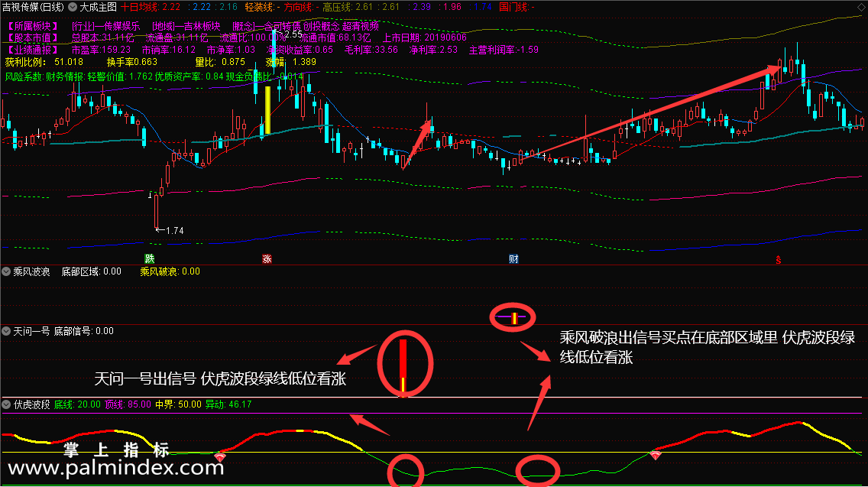
Task: Click the tall yellow candlestick on main chart
Action: (x=268, y=110)
